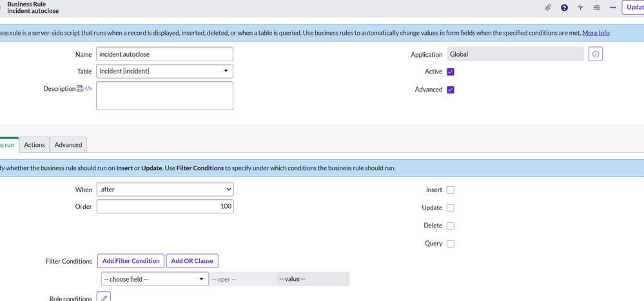The height and width of the screenshot is (301, 644).
Task: Open the When dropdown set to after
Action: coord(164,189)
